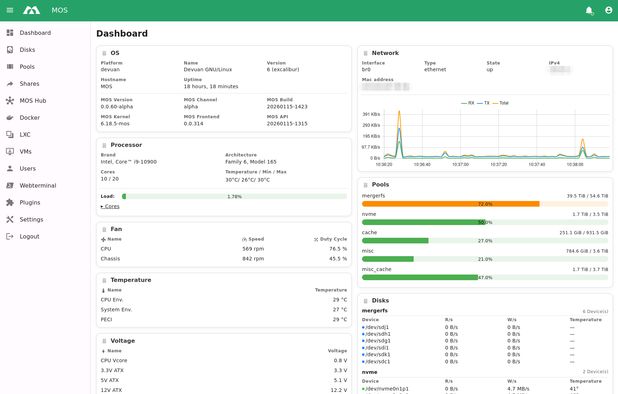
Task: Launch the Webterminal
Action: (38, 185)
